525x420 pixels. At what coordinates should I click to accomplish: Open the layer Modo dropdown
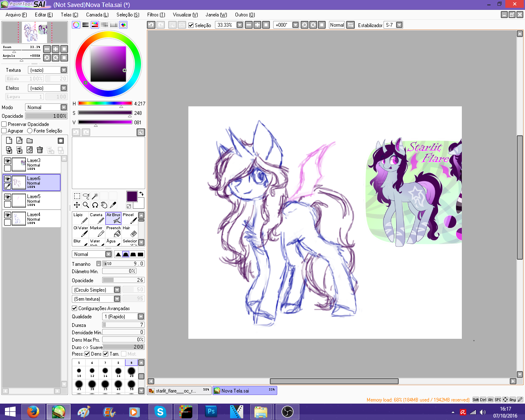(x=46, y=107)
